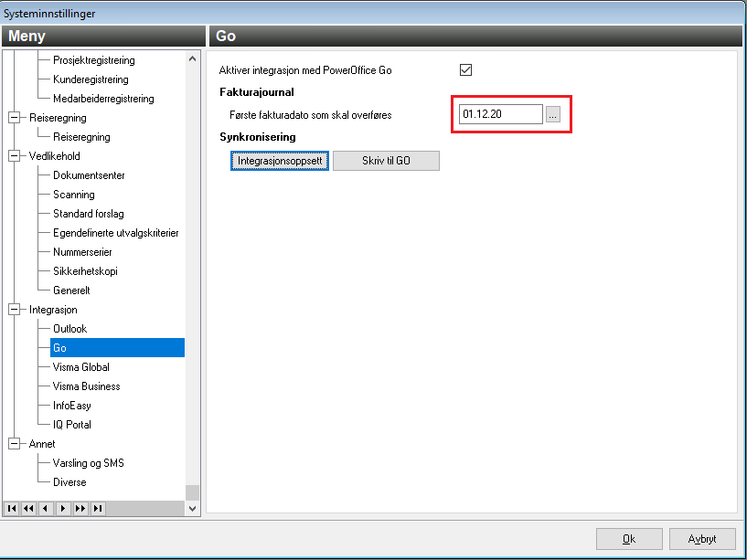Screen dimensions: 747x560
Task: Open Visma Business integration settings
Action: point(86,386)
